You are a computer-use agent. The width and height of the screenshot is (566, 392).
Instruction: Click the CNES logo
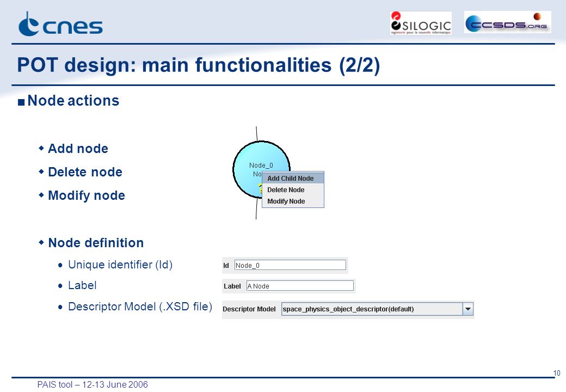point(60,24)
